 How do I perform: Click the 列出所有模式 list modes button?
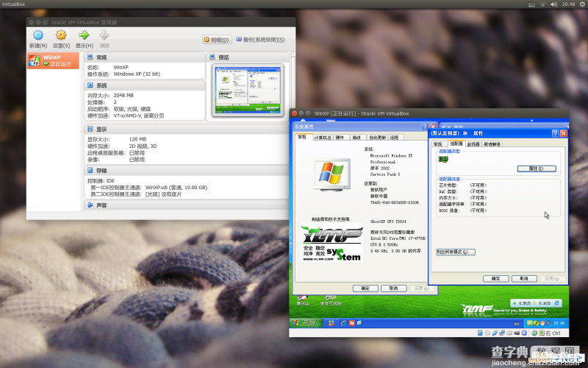coord(456,252)
